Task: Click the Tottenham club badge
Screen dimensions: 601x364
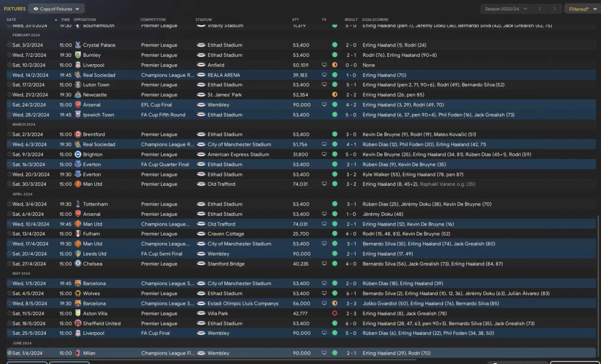Action: click(77, 204)
